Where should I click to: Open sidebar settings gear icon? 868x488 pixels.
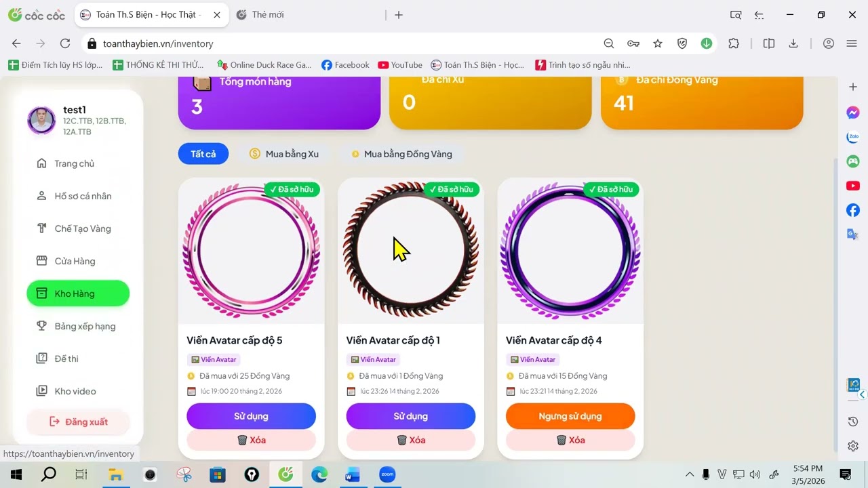[853, 446]
